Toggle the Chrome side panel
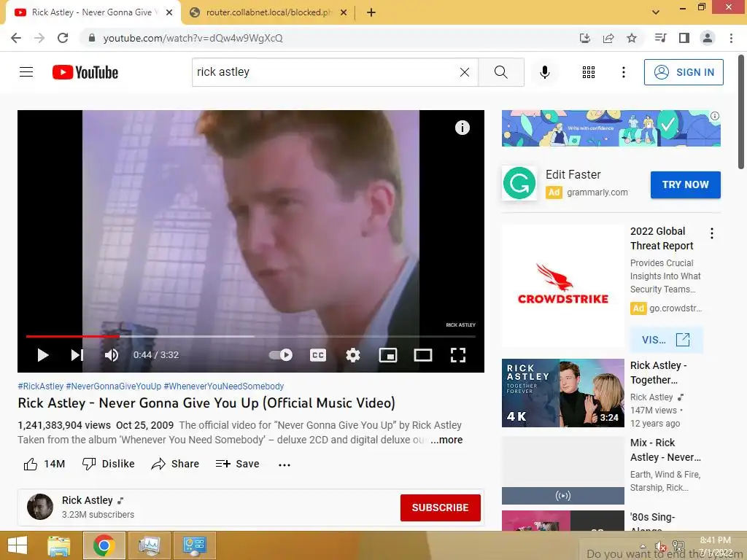Image resolution: width=747 pixels, height=560 pixels. coord(684,38)
